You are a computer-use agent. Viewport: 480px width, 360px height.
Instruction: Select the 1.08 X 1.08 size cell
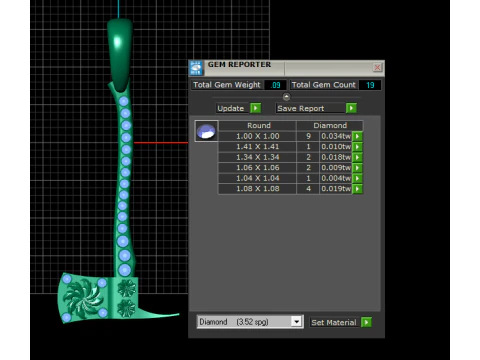(257, 189)
